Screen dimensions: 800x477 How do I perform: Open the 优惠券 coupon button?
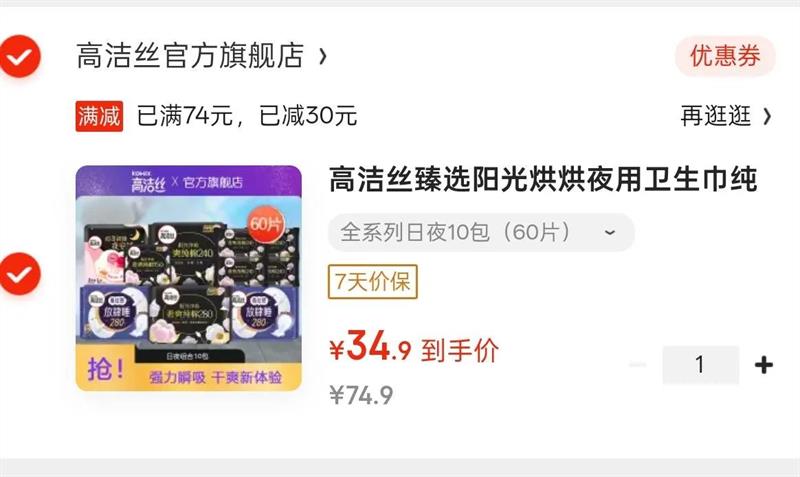(x=725, y=56)
